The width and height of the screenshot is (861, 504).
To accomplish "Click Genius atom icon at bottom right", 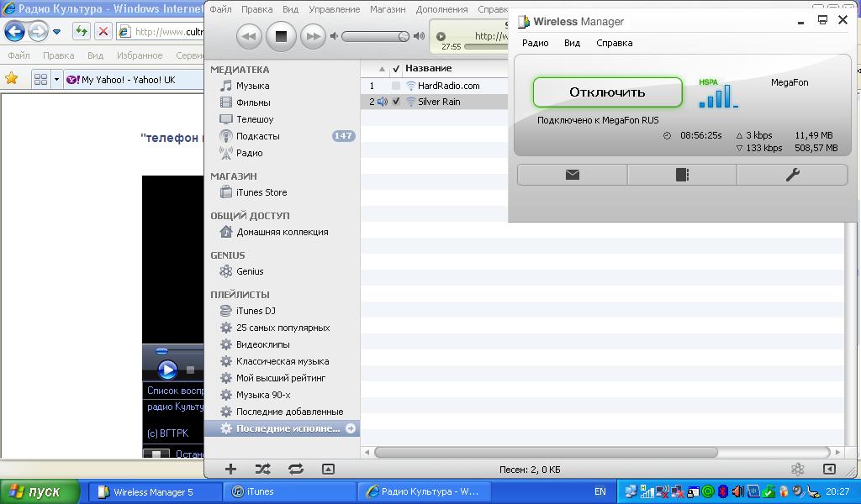I will (x=797, y=469).
